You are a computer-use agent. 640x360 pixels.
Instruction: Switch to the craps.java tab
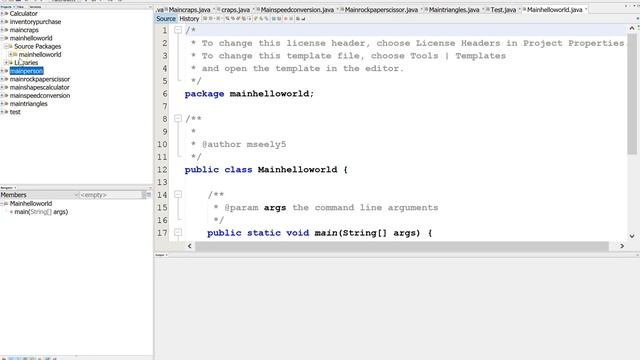tap(235, 9)
